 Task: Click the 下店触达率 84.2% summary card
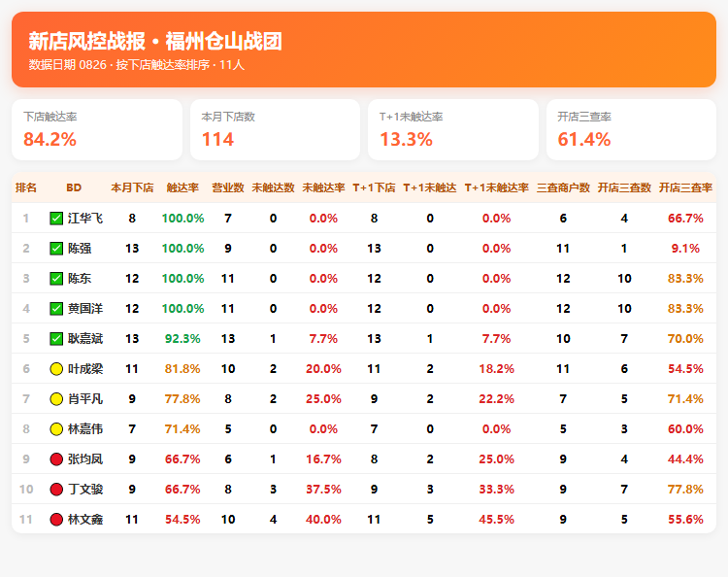[97, 129]
